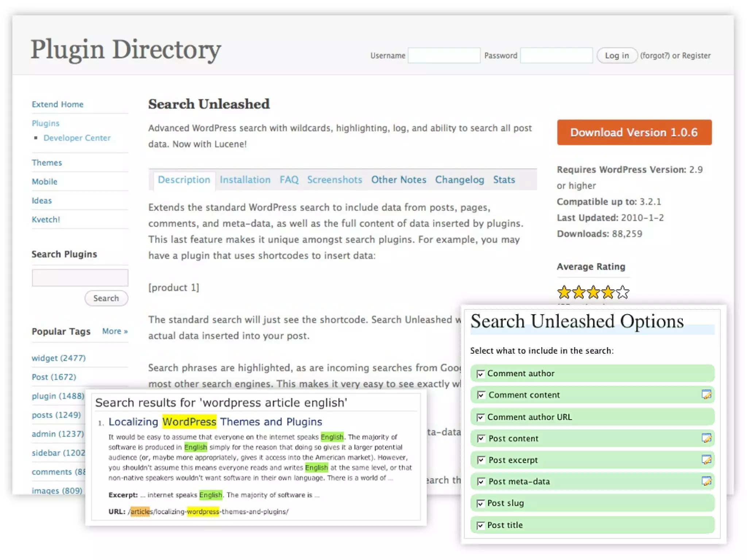Image resolution: width=747 pixels, height=560 pixels.
Task: Open the Screenshots tab
Action: pos(334,180)
